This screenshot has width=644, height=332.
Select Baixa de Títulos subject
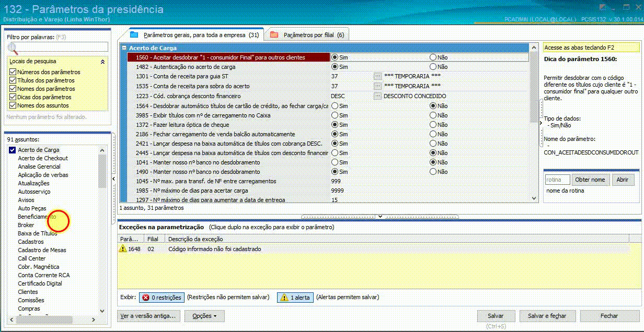pos(38,233)
